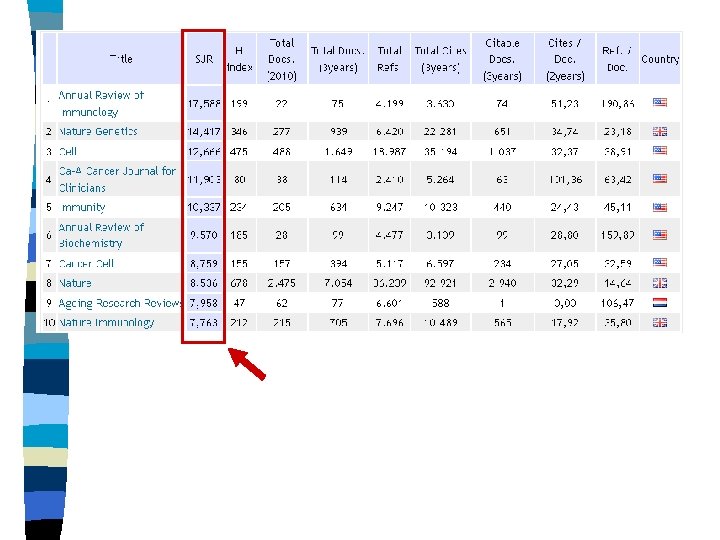The image size is (720, 540).
Task: Select Cites/Doc value 28,80
Action: click(566, 235)
